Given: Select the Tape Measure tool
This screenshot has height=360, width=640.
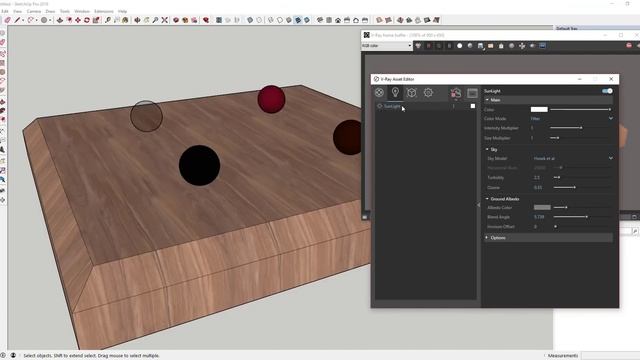Looking at the screenshot, I should click(x=107, y=20).
